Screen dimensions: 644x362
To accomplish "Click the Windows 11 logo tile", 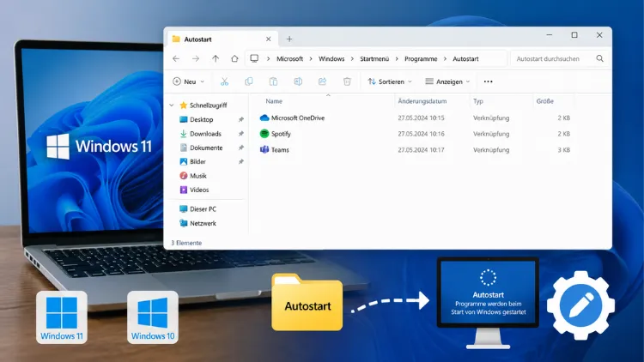I will (x=62, y=317).
